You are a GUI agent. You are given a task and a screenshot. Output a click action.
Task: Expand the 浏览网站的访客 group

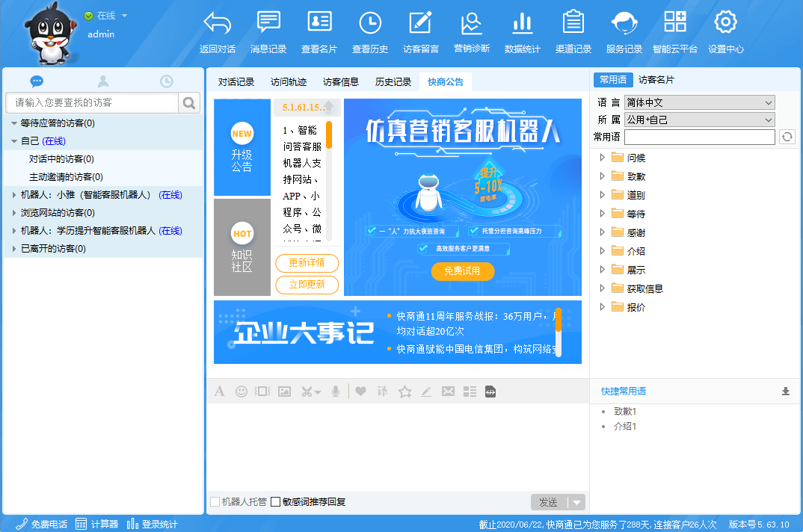point(14,213)
